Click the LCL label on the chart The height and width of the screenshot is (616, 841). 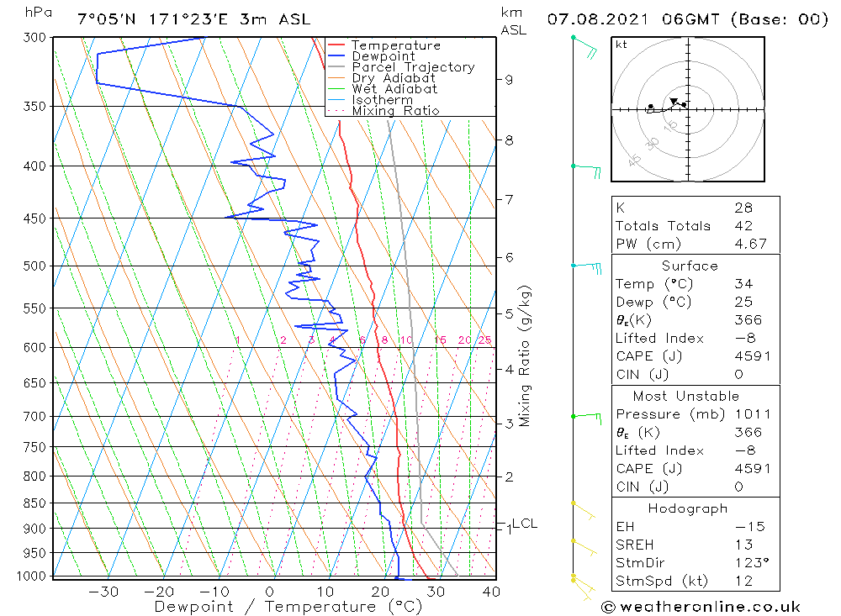[524, 524]
